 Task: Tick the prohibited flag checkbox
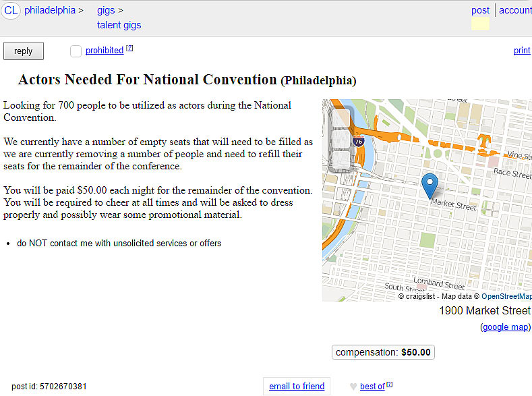point(76,51)
